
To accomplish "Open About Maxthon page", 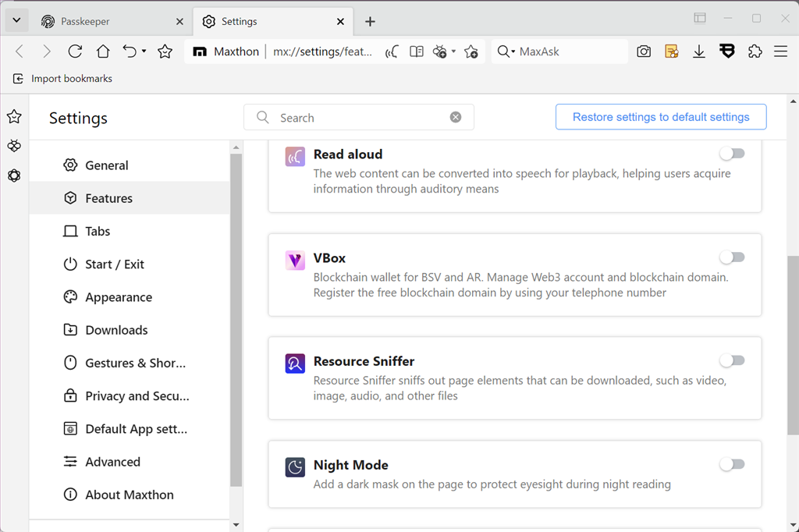I will pos(130,495).
